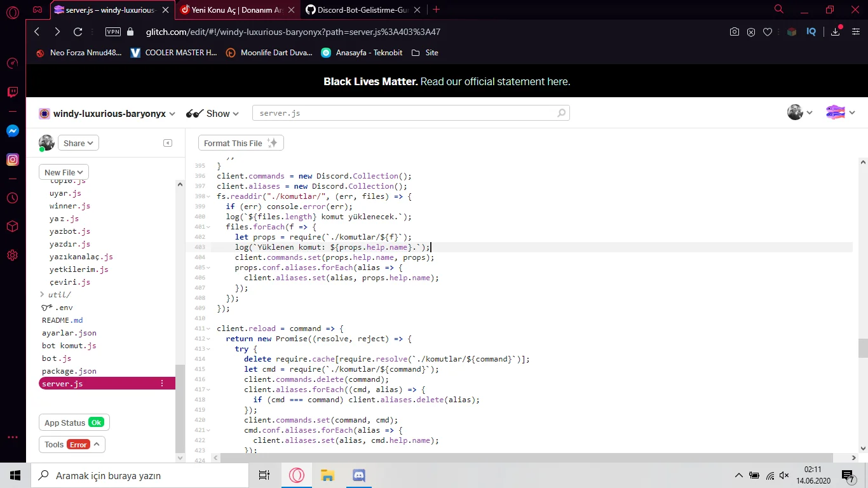
Task: Open the .env file
Action: point(57,308)
